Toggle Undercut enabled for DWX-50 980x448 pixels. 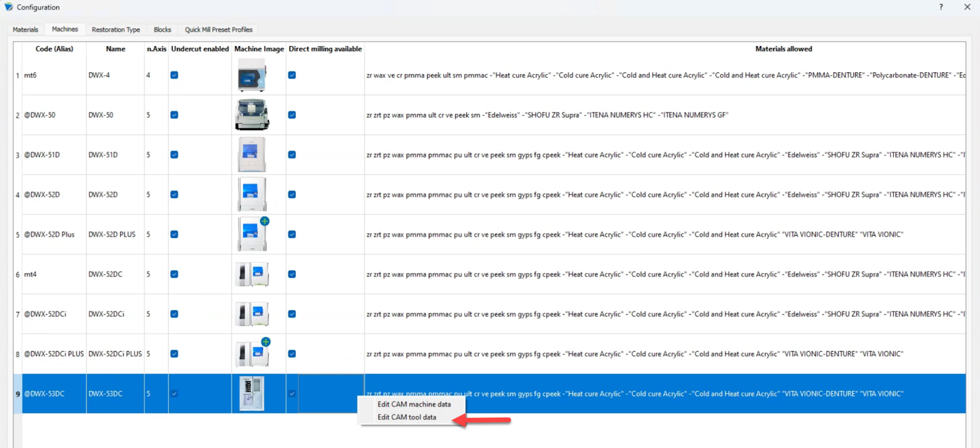[x=175, y=115]
